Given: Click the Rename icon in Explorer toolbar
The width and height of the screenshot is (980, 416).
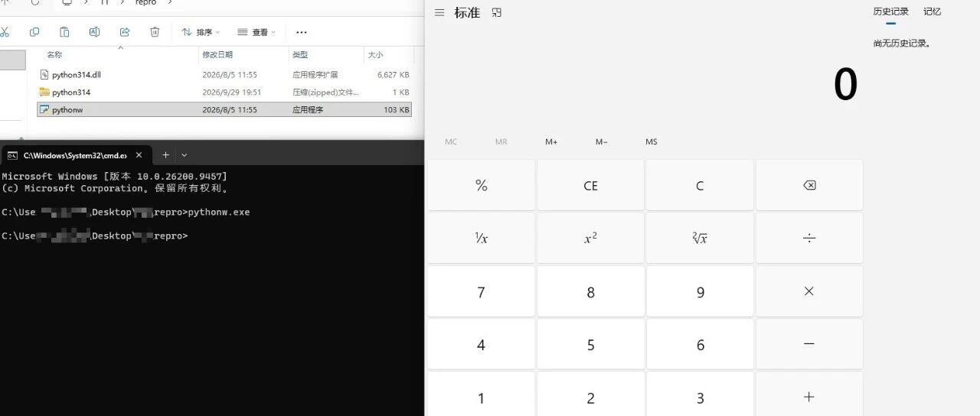Looking at the screenshot, I should coord(94,32).
